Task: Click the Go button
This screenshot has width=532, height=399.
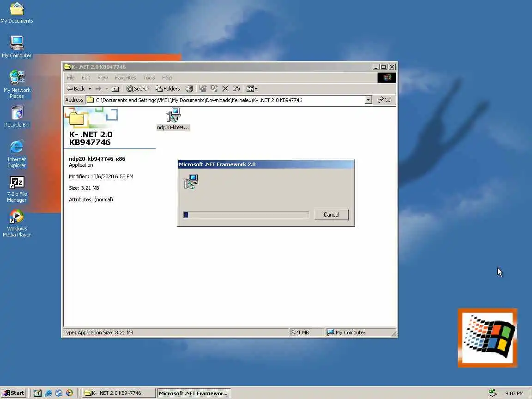Action: [x=384, y=100]
